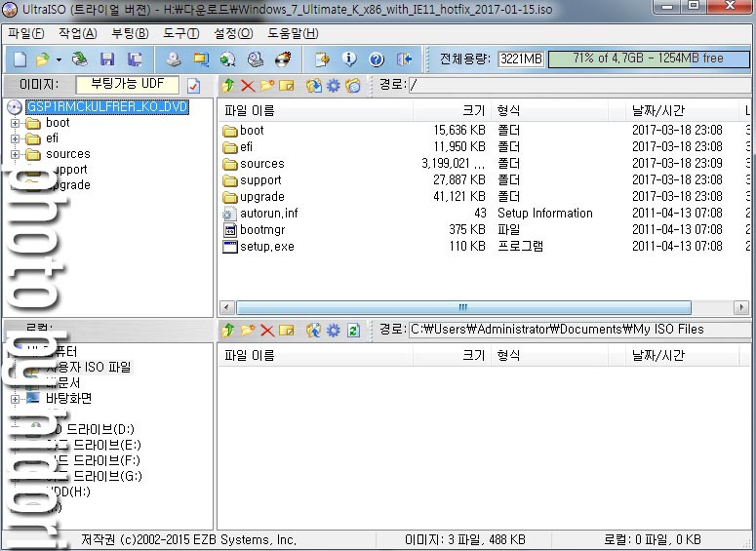Click the Burn CD/DVD image flame icon

pyautogui.click(x=283, y=59)
